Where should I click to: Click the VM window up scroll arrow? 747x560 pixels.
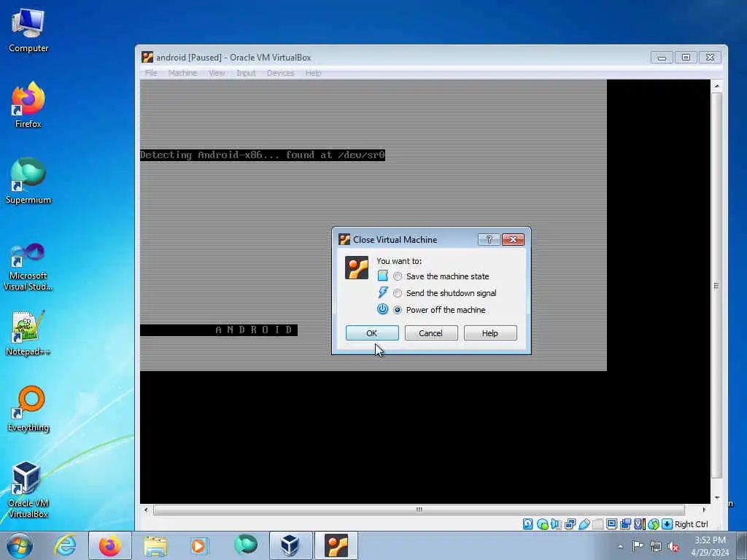point(717,86)
